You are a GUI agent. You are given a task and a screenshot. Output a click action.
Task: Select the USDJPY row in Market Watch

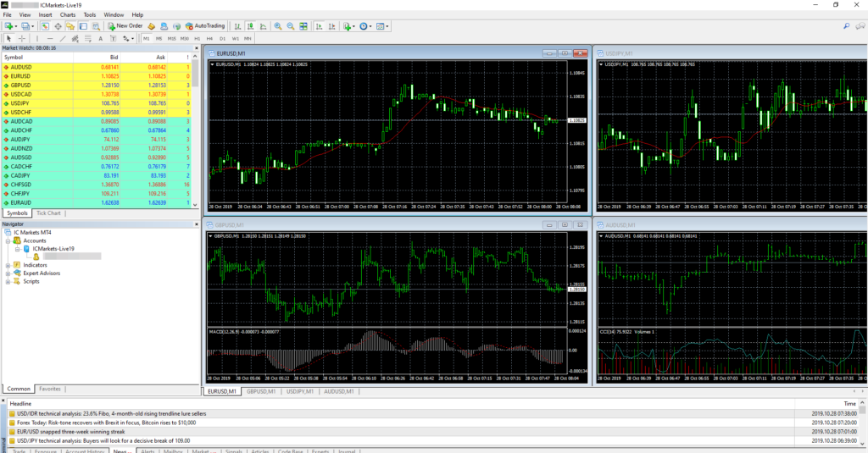pyautogui.click(x=22, y=103)
